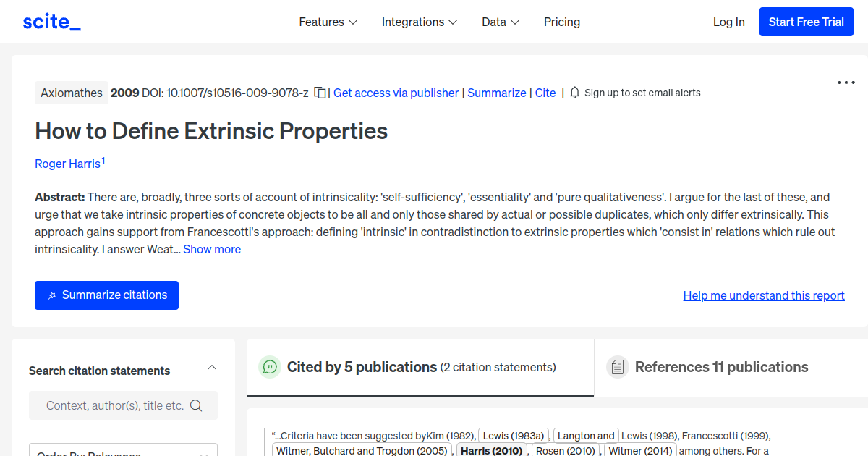Go to the Pricing page
Viewport: 868px width, 456px height.
tap(562, 22)
